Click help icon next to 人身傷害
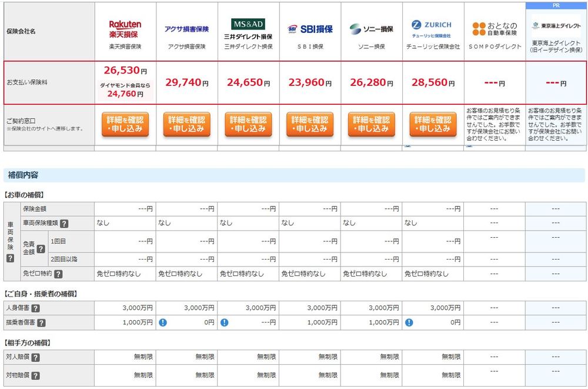 point(36,308)
